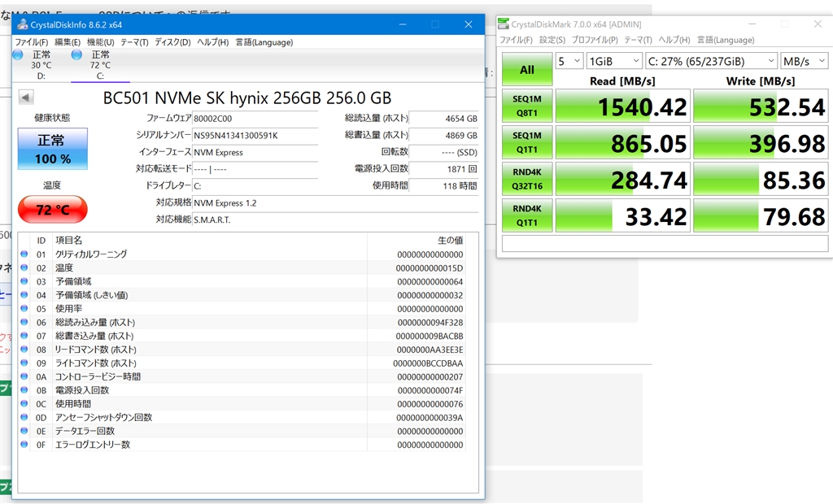The width and height of the screenshot is (833, 504).
Task: Click the SEQ1M Q1T1 read result 865.05
Action: [622, 143]
